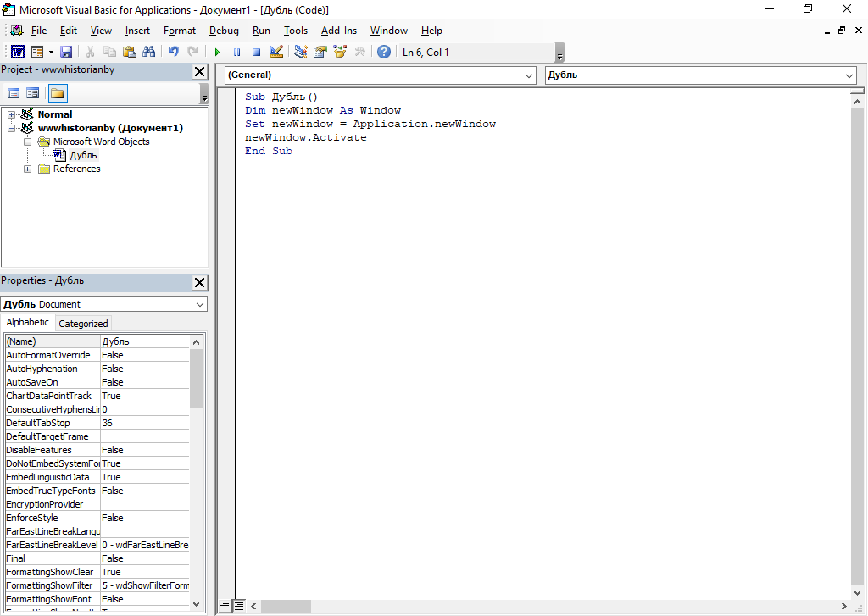Expand the Normal project node
This screenshot has height=616, width=868.
[12, 114]
